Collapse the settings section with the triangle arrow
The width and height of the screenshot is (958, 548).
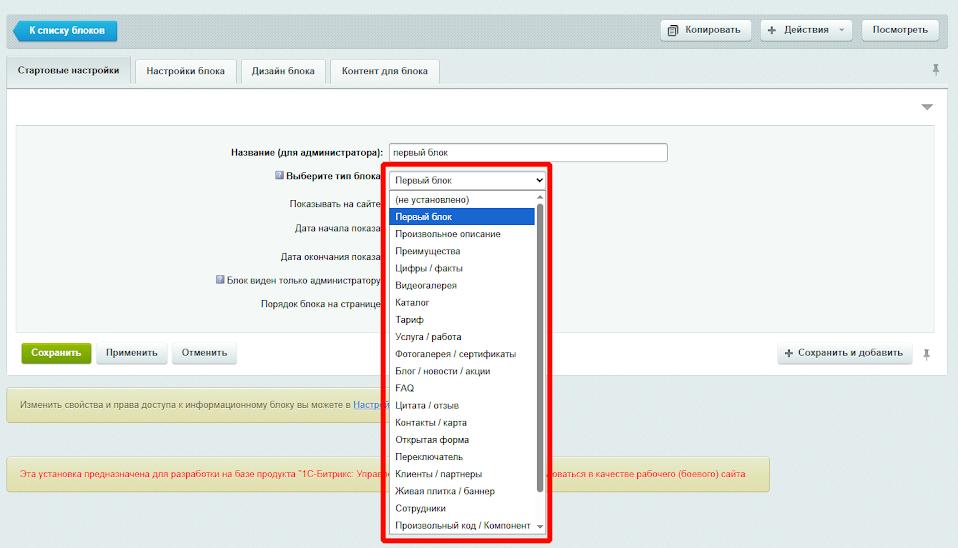[x=926, y=107]
